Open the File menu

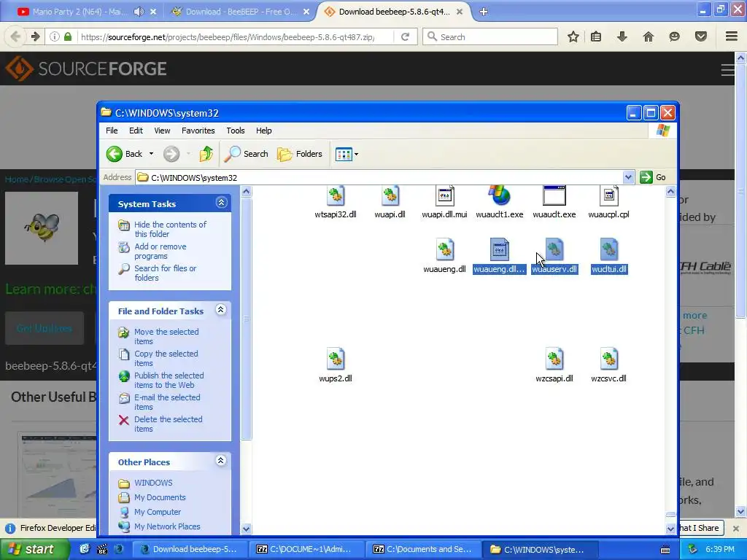(112, 131)
